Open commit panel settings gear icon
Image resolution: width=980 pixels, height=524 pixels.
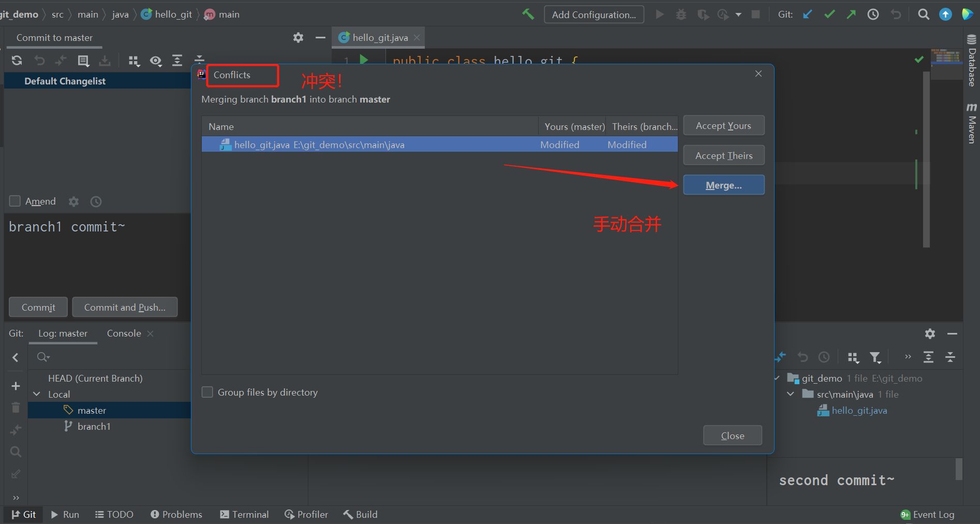click(298, 37)
